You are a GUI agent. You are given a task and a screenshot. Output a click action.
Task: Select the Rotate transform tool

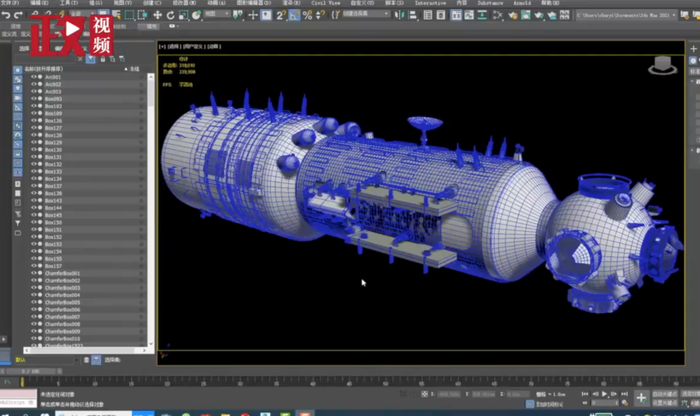[171, 15]
